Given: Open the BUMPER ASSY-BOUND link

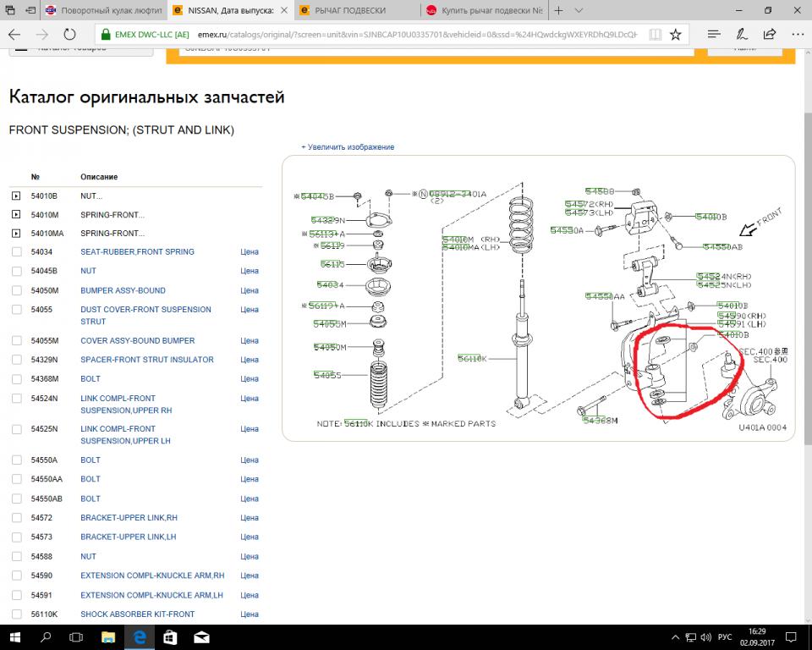Looking at the screenshot, I should pos(123,291).
